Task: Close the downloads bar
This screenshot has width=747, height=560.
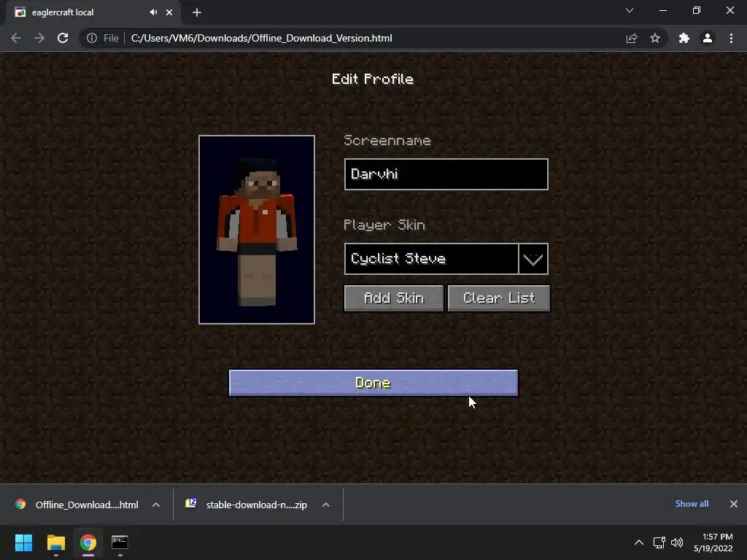Action: click(x=734, y=504)
